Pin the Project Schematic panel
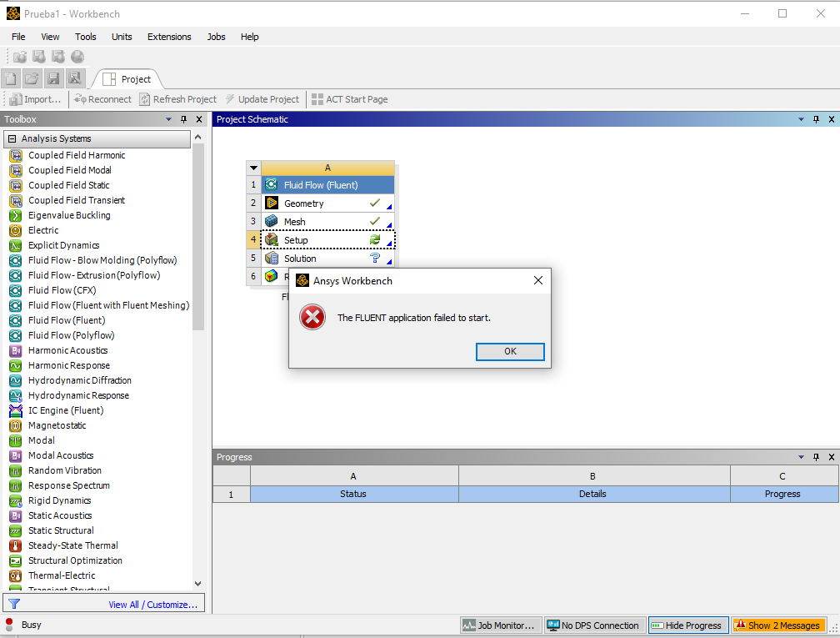The image size is (840, 638). (x=816, y=119)
